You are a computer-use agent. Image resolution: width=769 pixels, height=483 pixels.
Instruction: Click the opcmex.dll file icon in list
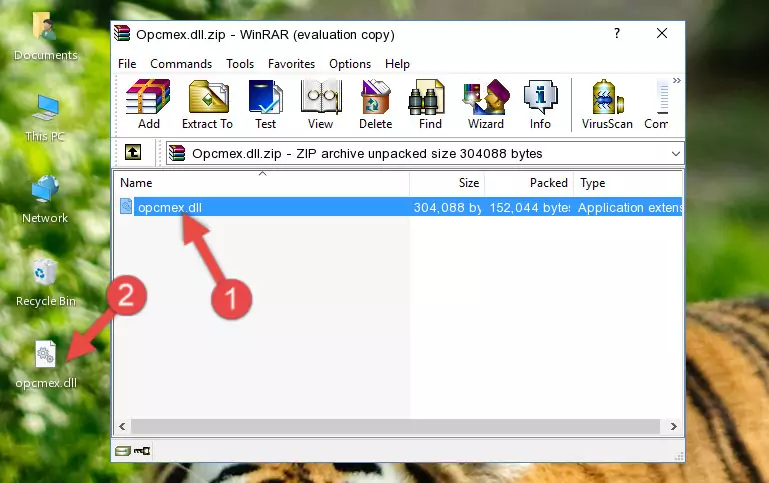126,206
